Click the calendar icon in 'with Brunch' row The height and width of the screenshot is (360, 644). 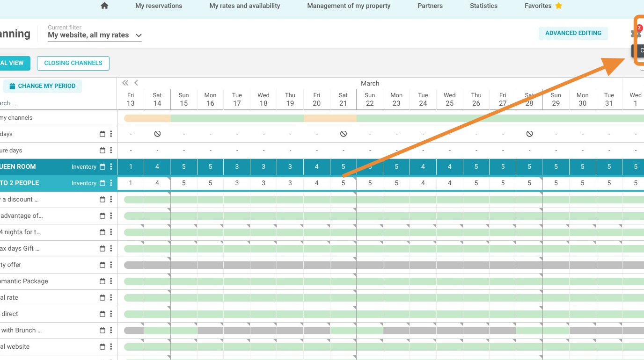[x=102, y=331]
